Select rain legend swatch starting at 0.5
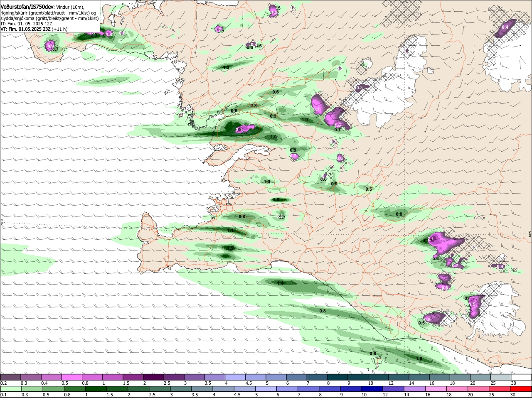 pos(53,389)
